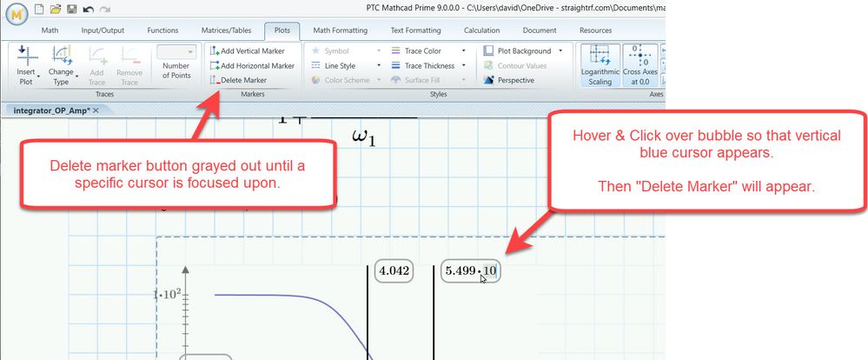Click the Change Type plot icon
Viewport: 868px width, 360px height.
pos(62,56)
